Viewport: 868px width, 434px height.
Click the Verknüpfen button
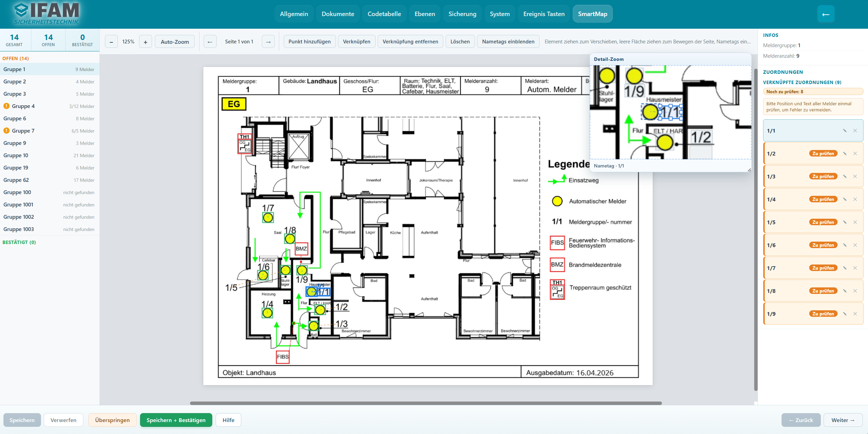click(x=356, y=42)
